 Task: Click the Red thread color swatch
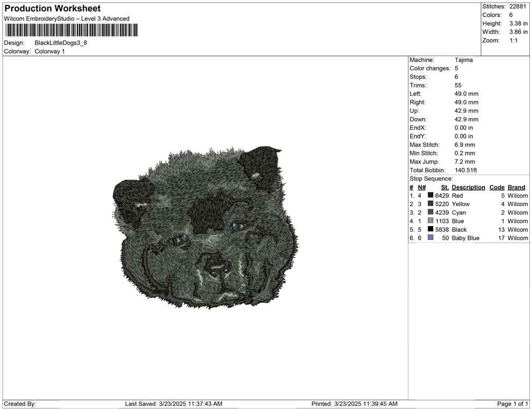(x=430, y=195)
